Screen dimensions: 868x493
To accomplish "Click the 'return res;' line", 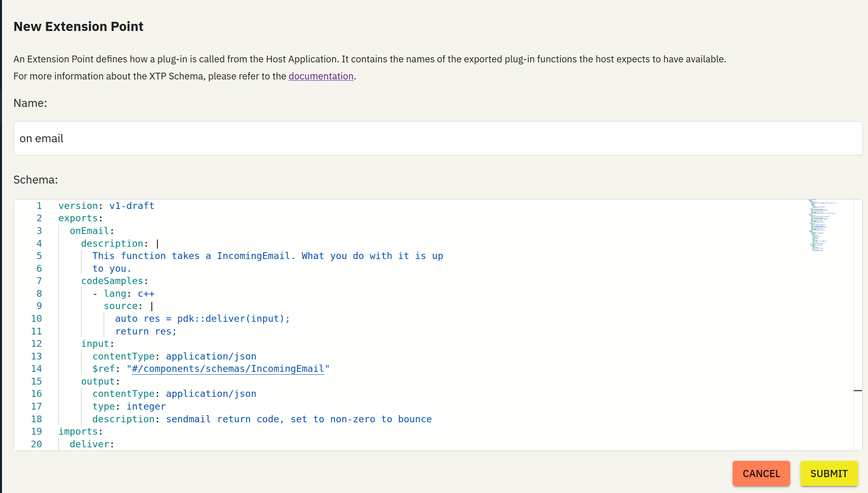I will (x=146, y=331).
